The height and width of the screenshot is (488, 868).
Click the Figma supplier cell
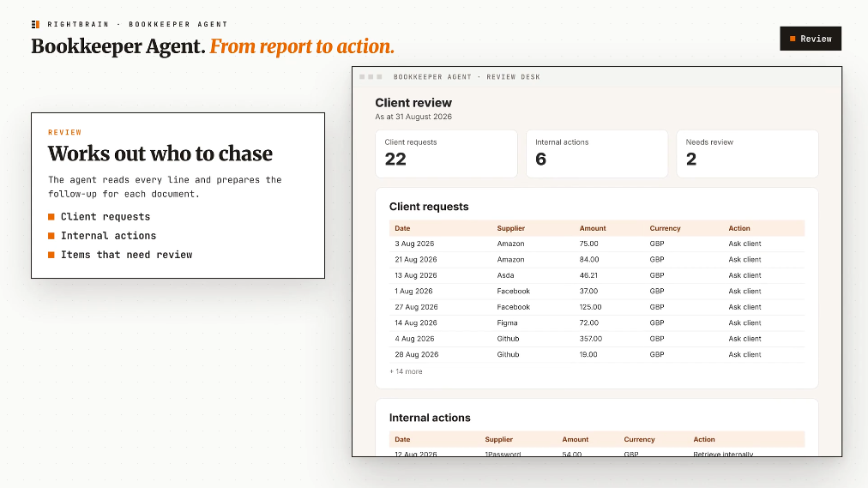click(507, 322)
